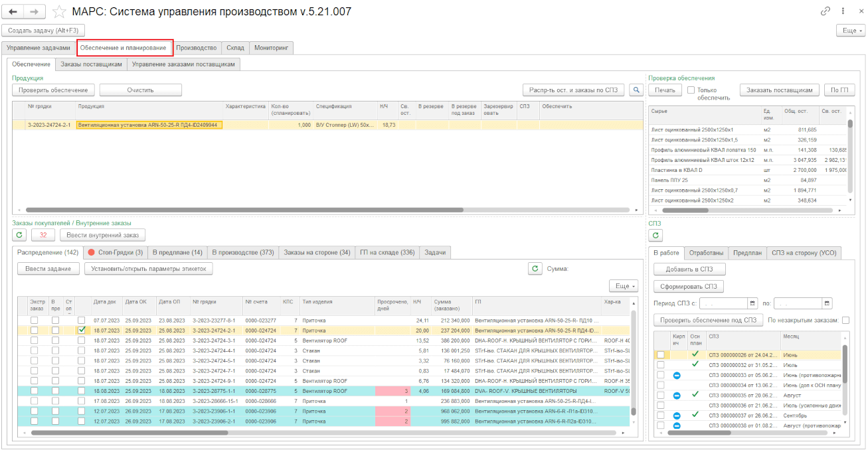
Task: Click the back navigation arrow
Action: coord(13,11)
